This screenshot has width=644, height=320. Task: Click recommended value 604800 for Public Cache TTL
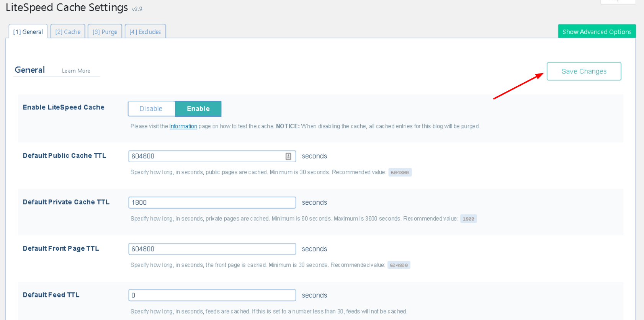(x=400, y=172)
